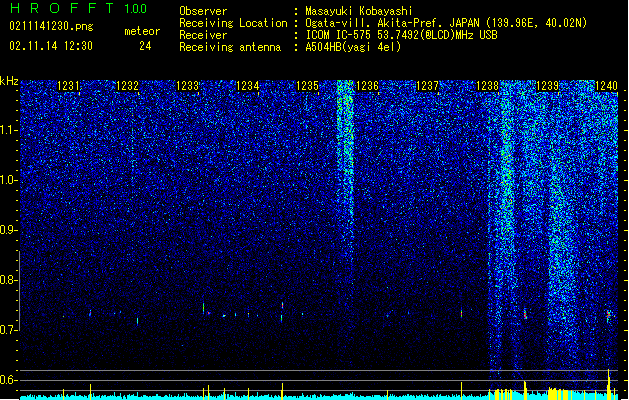The height and width of the screenshot is (400, 629).
Task: Click the 0.7 kHz axis label
Action: [8, 330]
